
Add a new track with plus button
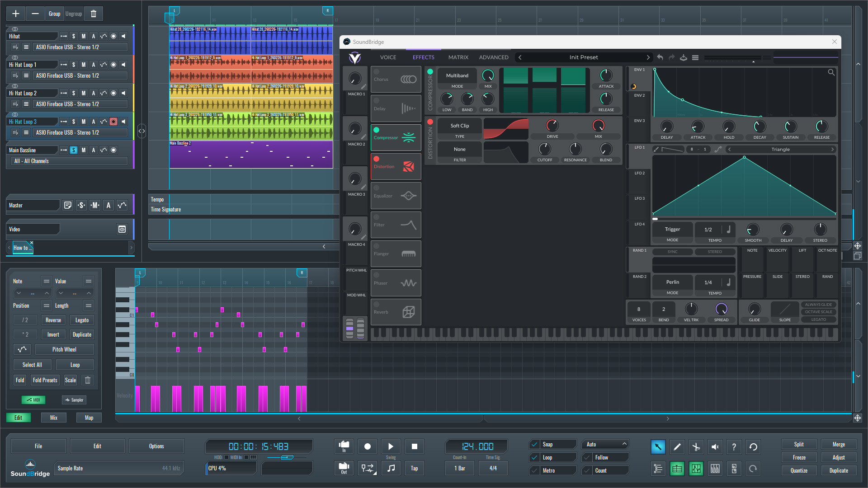click(15, 14)
